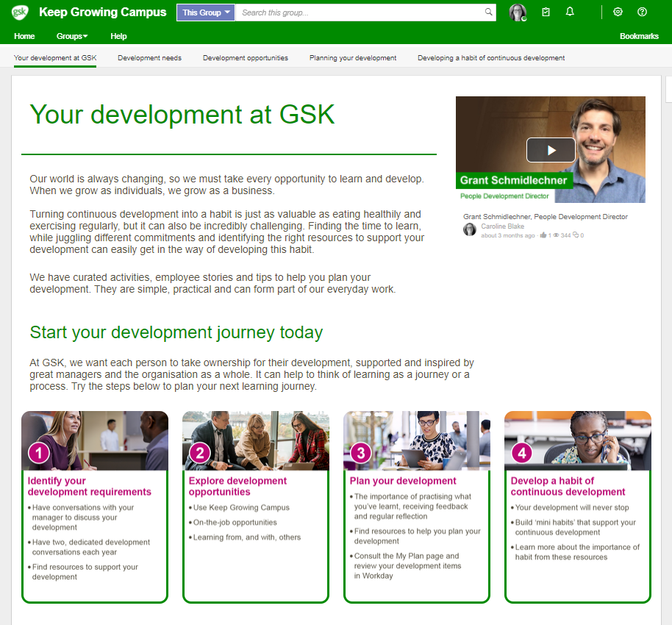672x625 pixels.
Task: Click the card 4 phone-call photo thumbnail
Action: [578, 440]
